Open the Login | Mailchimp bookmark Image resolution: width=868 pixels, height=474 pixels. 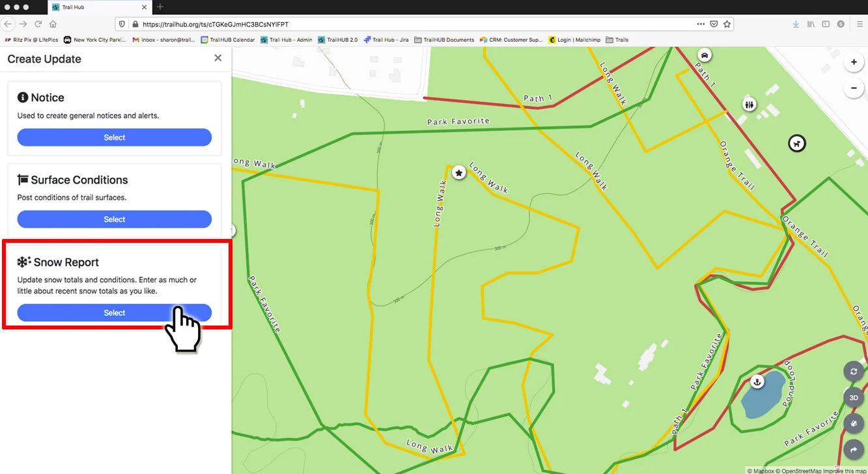(x=574, y=40)
